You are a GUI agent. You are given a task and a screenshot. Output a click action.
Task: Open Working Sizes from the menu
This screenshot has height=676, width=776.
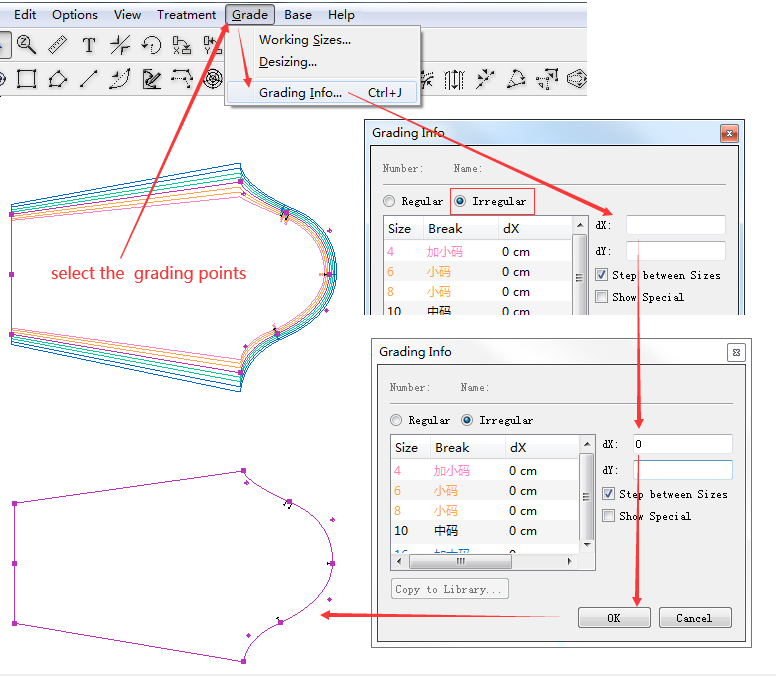[x=304, y=40]
